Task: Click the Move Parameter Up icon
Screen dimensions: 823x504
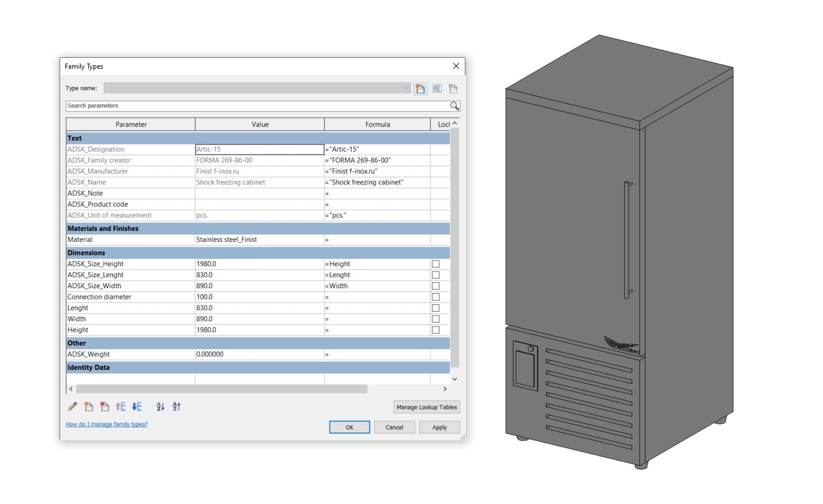Action: (120, 407)
